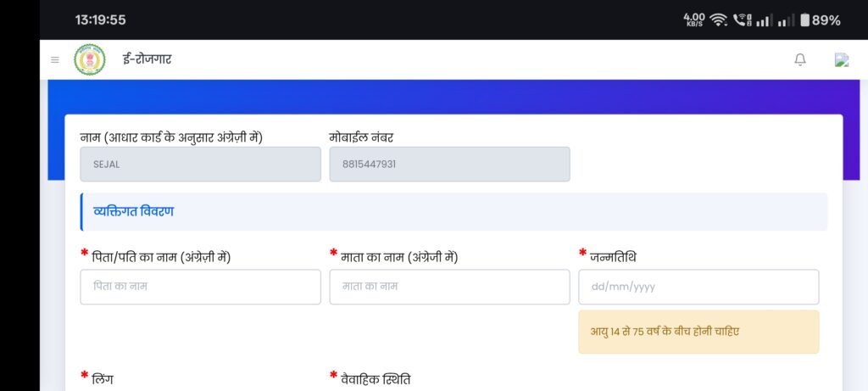Click the Chhattisgarh government emblem logo

(90, 59)
